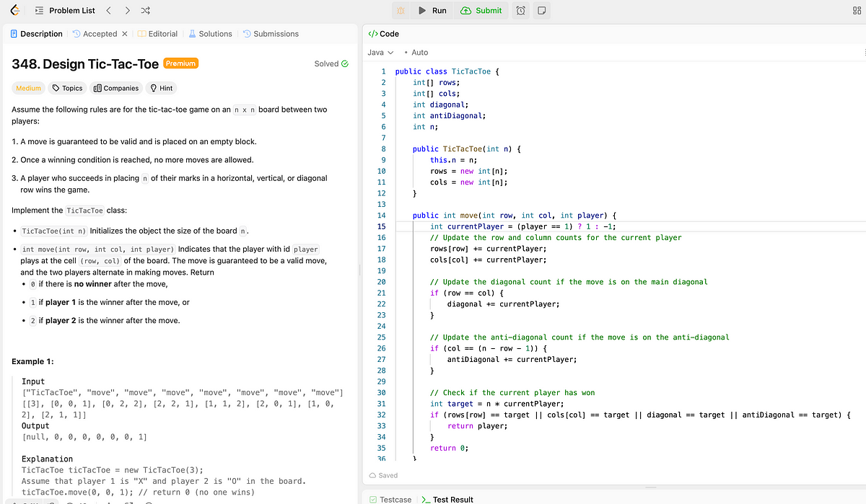Viewport: 866px width, 504px height.
Task: Select the Code panel header
Action: (x=384, y=34)
